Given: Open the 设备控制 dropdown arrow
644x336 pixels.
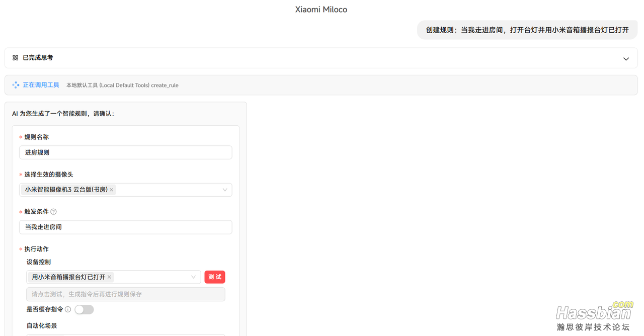Looking at the screenshot, I should [x=193, y=277].
